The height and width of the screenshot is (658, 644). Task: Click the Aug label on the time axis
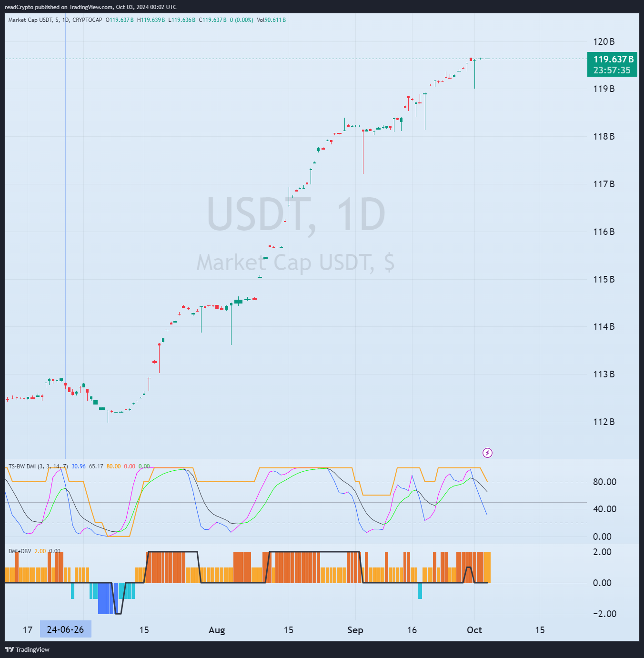(217, 630)
